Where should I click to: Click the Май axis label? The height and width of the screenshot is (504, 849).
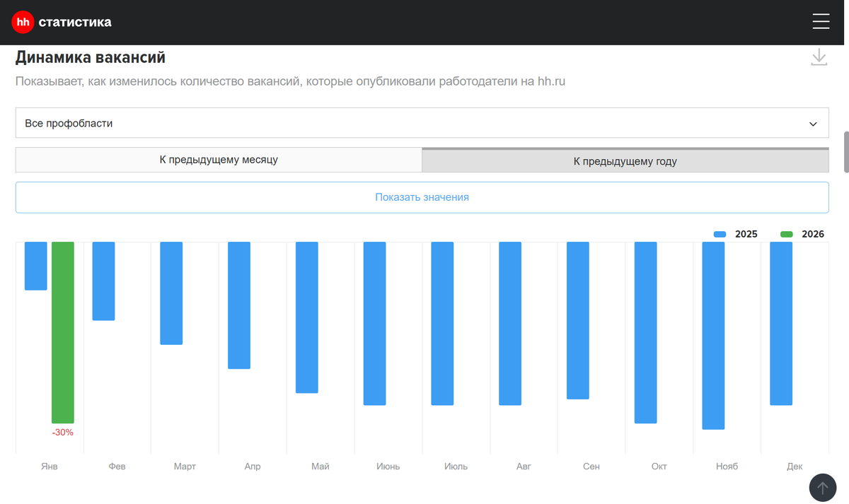pos(320,467)
